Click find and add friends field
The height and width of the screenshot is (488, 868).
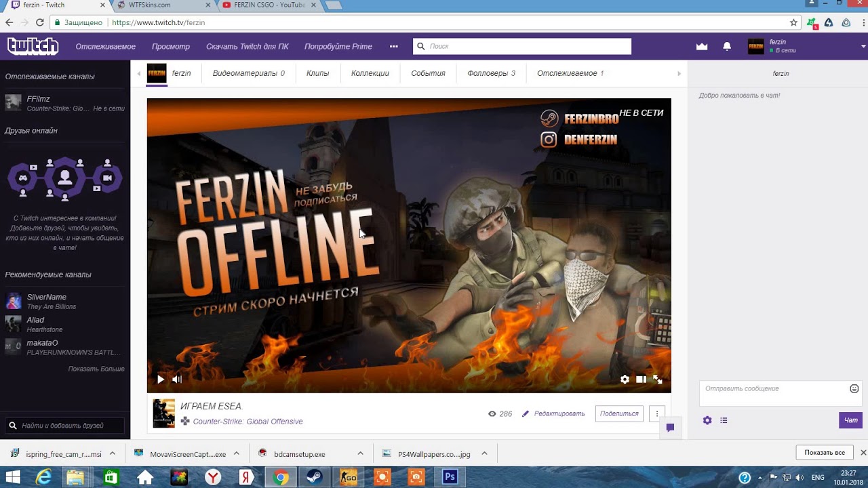tap(65, 426)
